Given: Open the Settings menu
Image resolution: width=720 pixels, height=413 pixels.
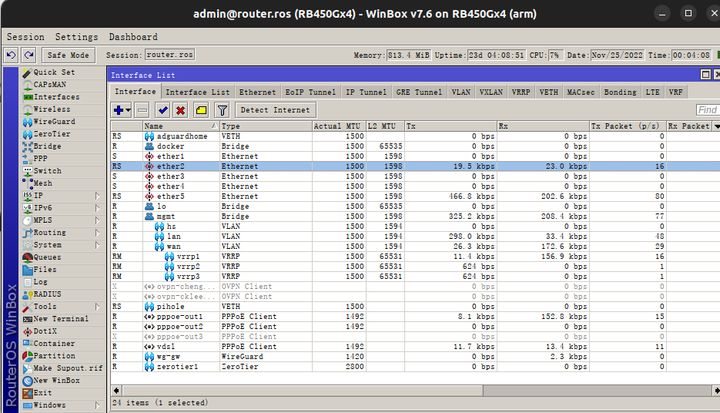Looking at the screenshot, I should tap(77, 37).
